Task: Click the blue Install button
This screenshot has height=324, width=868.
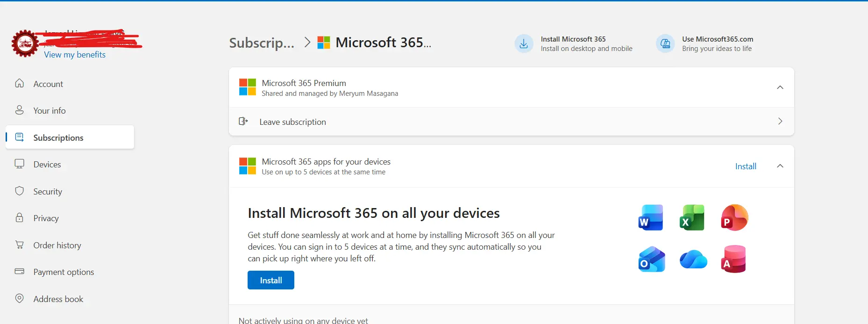Action: [x=271, y=280]
